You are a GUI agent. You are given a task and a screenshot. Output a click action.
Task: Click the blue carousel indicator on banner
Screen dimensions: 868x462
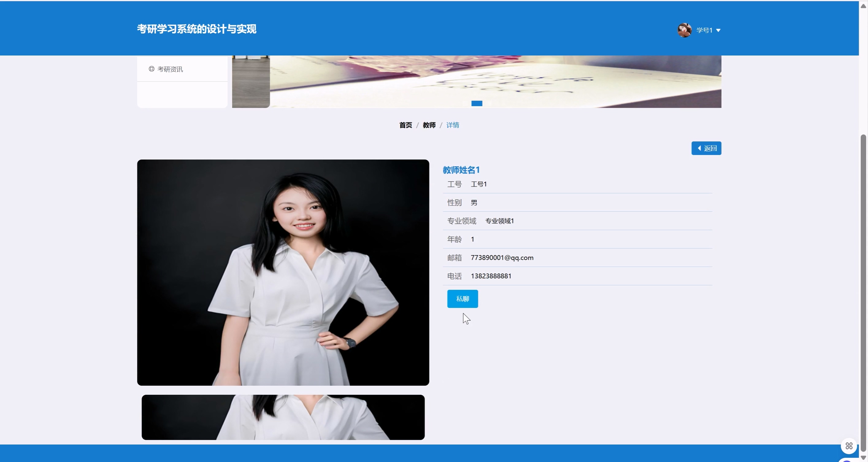tap(476, 103)
